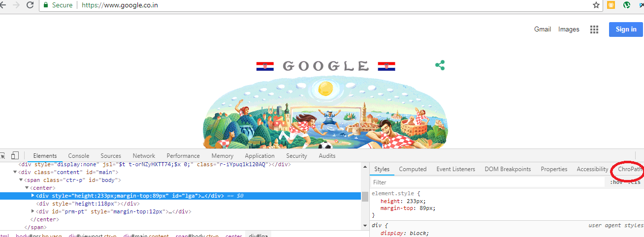
Task: Click the green share doodle icon
Action: coord(440,65)
